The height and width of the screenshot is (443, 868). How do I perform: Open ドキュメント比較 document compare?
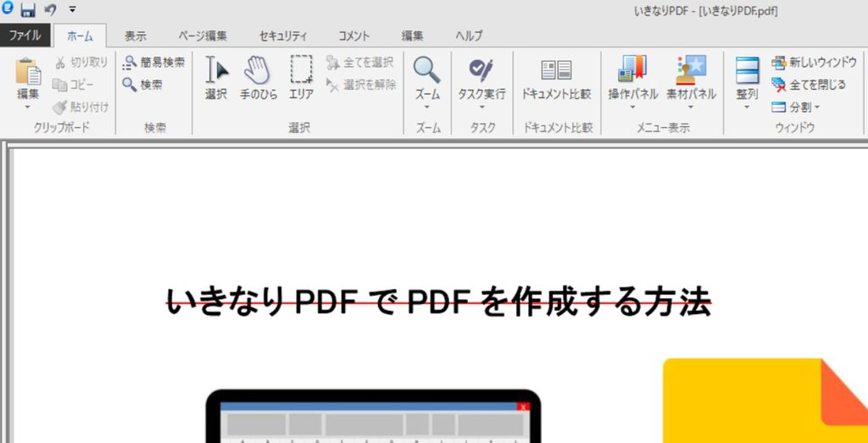556,78
